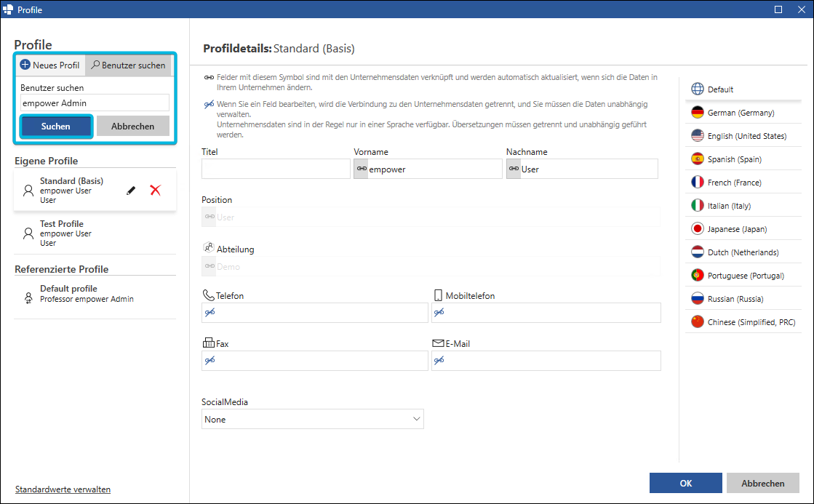
Task: Select the Test Profile entry
Action: click(95, 233)
